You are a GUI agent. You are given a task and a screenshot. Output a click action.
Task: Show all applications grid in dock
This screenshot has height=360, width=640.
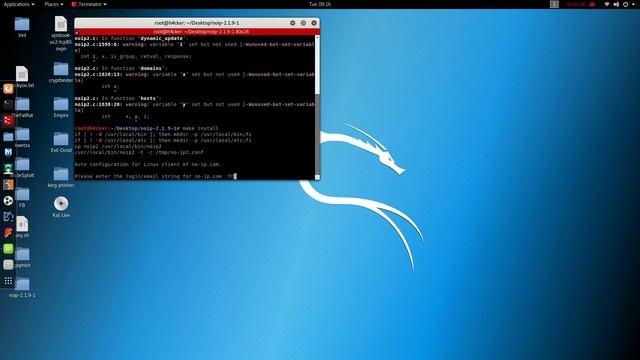click(8, 281)
